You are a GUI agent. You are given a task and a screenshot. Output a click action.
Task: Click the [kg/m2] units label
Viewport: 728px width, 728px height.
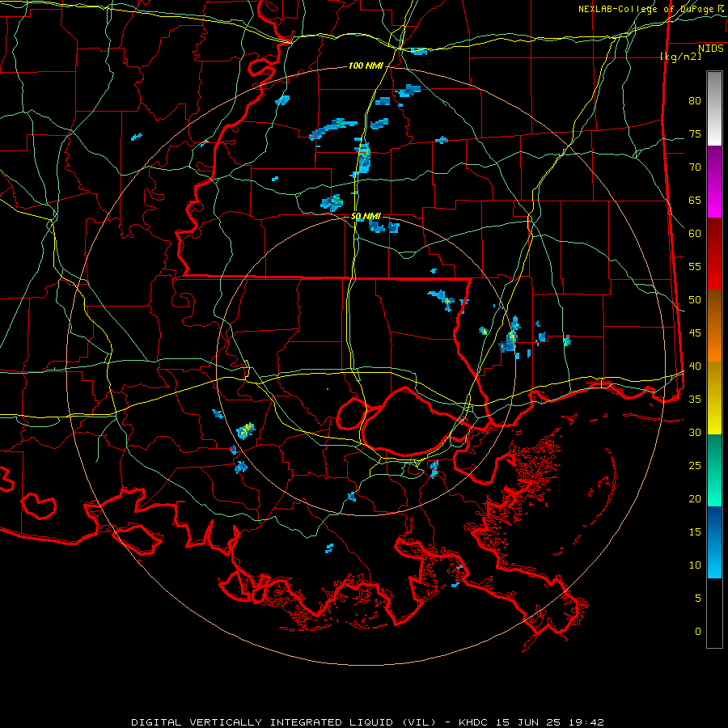coord(680,57)
